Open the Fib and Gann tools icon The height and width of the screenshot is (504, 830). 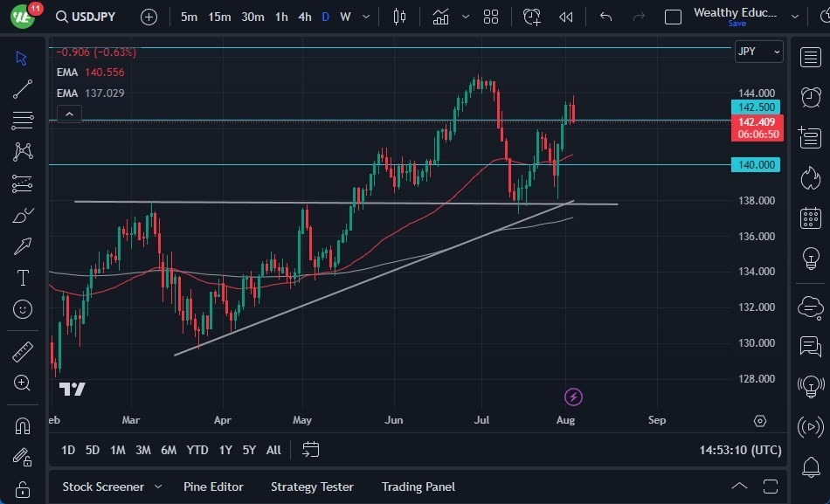(x=22, y=120)
